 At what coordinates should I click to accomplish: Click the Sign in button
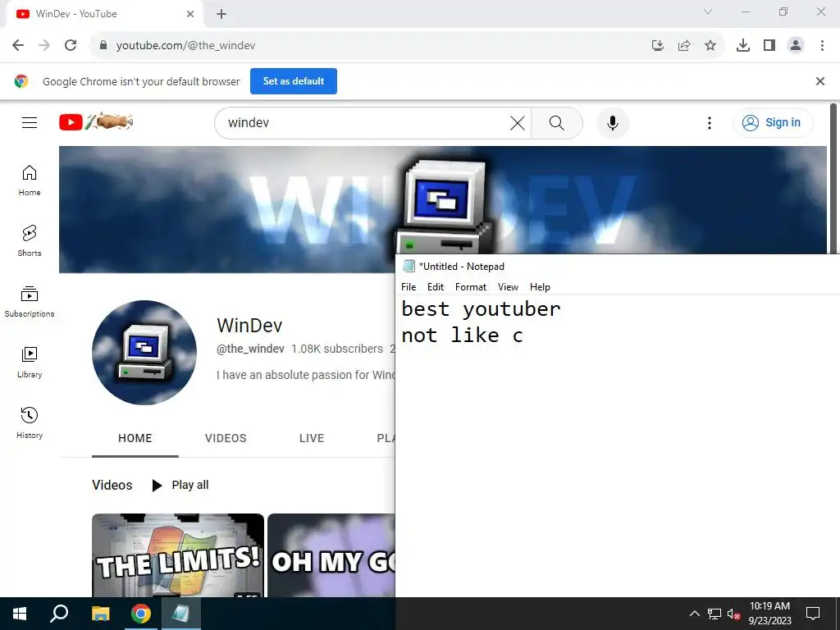pos(773,123)
